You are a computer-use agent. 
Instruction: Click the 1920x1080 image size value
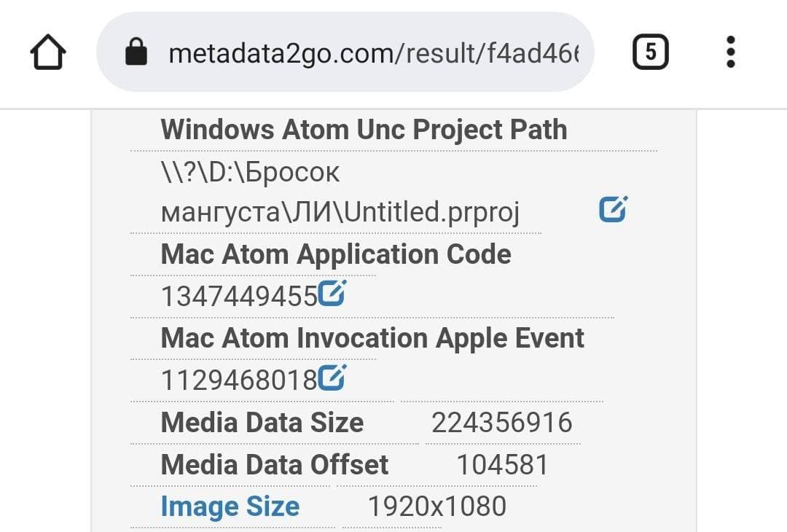coord(436,506)
